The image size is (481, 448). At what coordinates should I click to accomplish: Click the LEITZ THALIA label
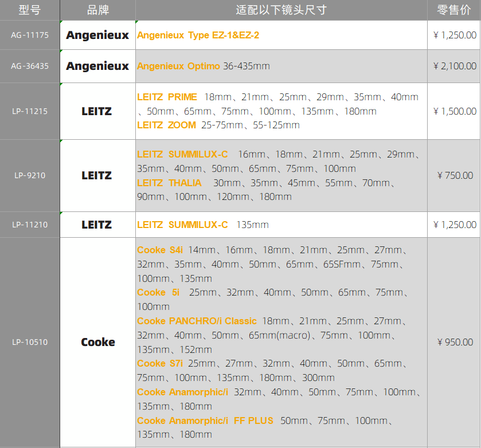tap(169, 183)
